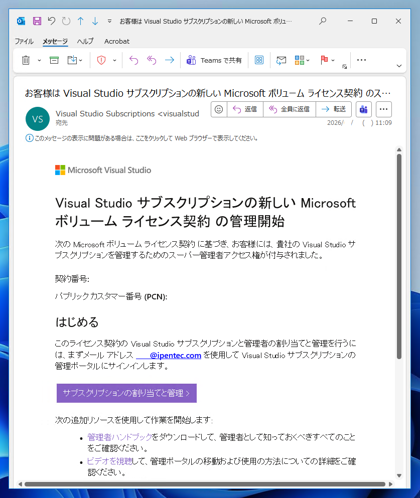Click the apps grid icon in ribbon

point(259,60)
